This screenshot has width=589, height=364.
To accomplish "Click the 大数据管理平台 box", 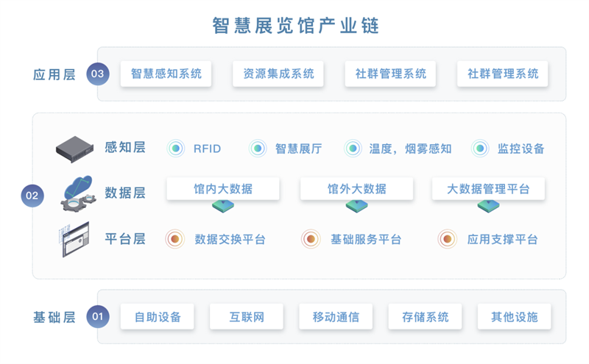I will pos(488,188).
